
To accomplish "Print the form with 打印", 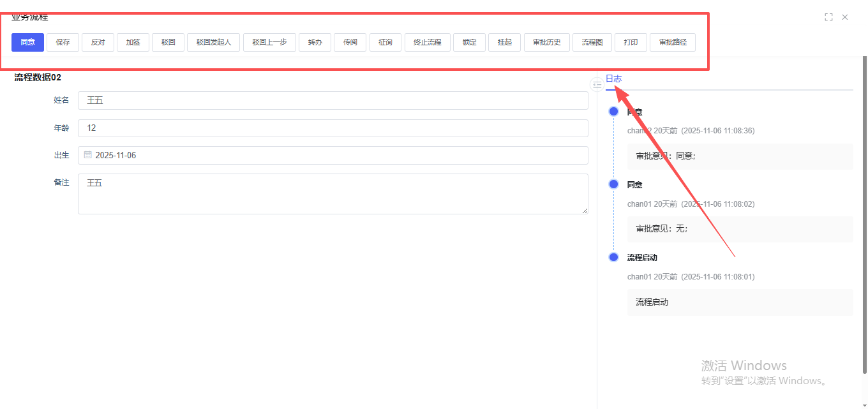I will 631,42.
